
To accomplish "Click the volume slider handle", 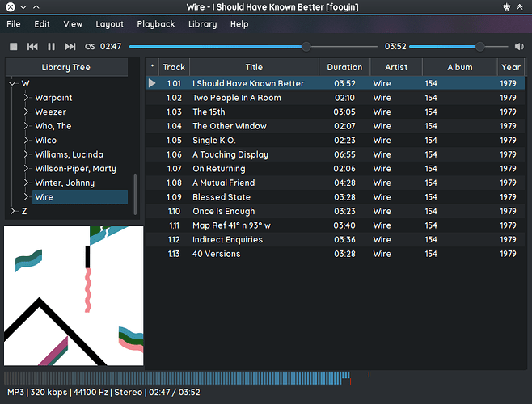I will [479, 47].
